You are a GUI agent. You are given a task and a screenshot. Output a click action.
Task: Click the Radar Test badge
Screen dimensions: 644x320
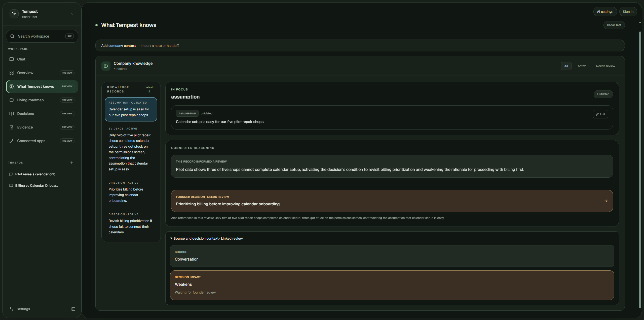pos(614,25)
